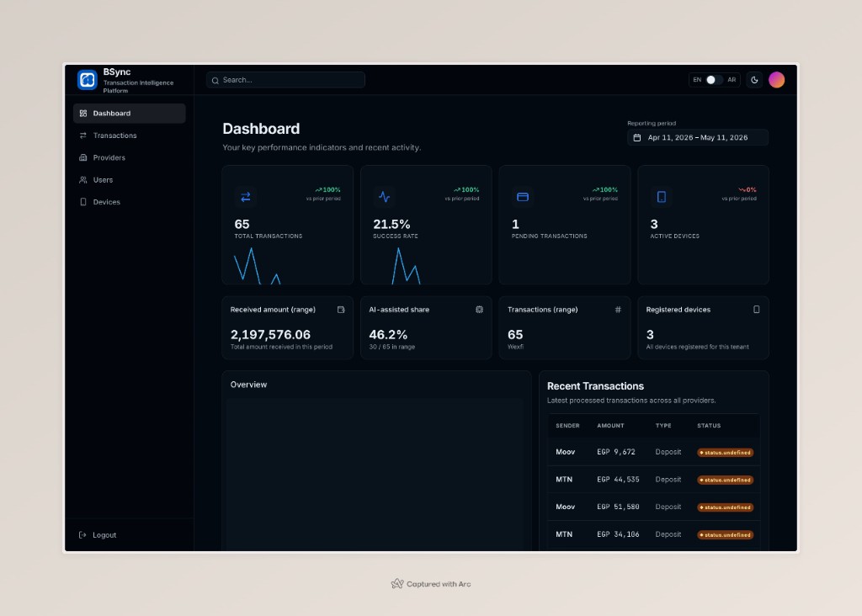Click the Success Rate pulse icon
This screenshot has width=862, height=616.
pos(384,197)
